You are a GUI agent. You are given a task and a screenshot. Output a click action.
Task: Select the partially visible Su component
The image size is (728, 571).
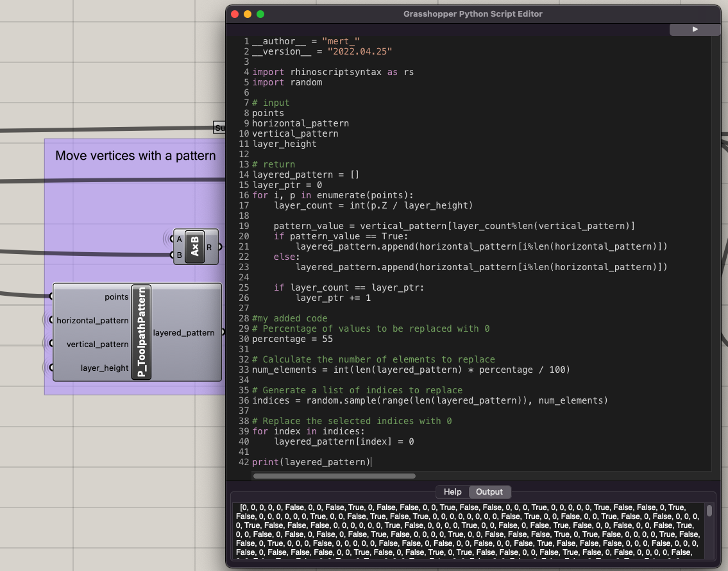point(219,127)
